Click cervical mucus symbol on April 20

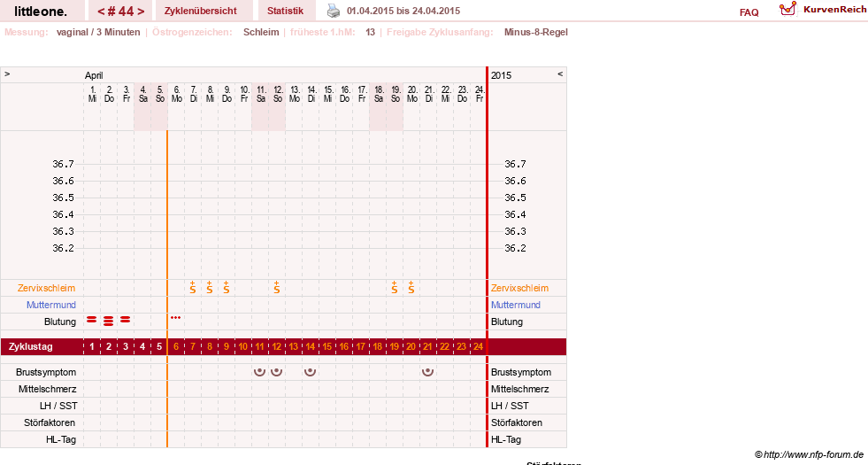[x=411, y=287]
